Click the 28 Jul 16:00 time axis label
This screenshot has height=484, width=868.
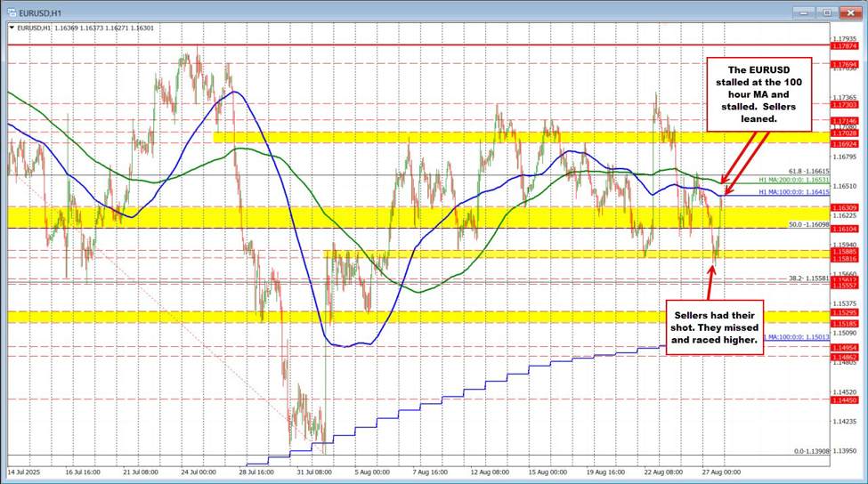(256, 472)
